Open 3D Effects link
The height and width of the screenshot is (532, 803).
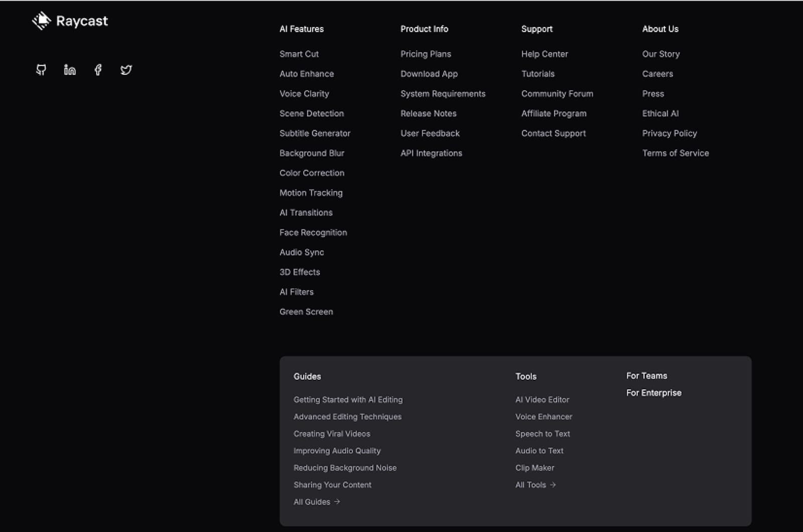click(x=300, y=272)
